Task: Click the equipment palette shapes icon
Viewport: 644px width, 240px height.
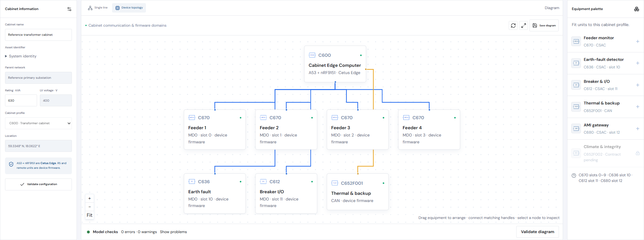Action: coord(636,9)
